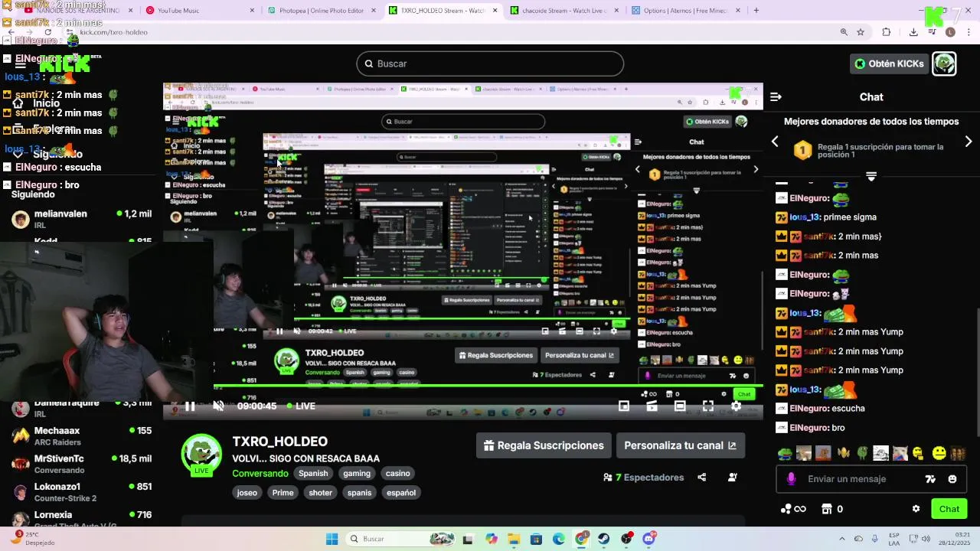Open player settings gear
The width and height of the screenshot is (980, 551).
coord(736,406)
